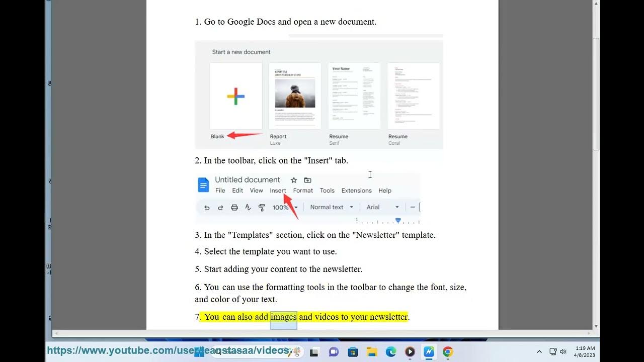
Task: Click the text "5. Start adding your content to the newsletter."
Action: point(279,269)
